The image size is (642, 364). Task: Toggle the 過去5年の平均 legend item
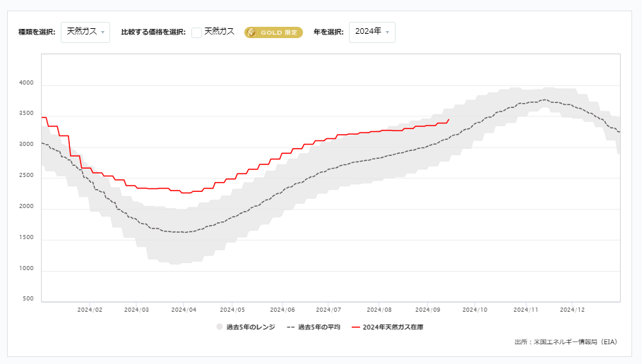point(314,327)
